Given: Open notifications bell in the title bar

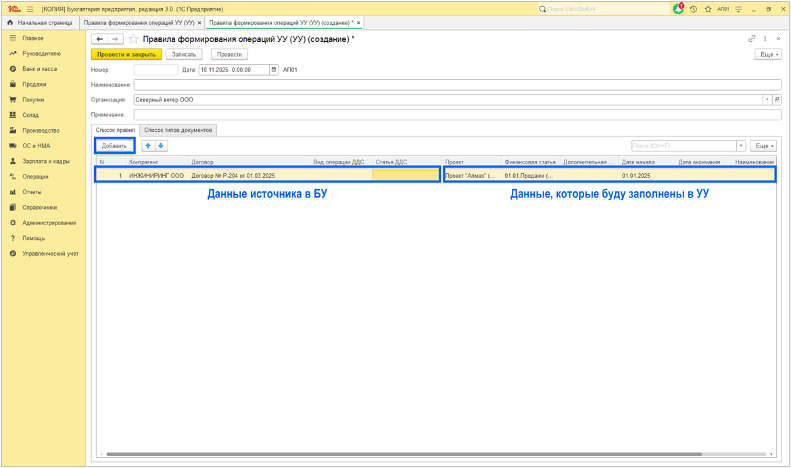Looking at the screenshot, I should tap(679, 8).
